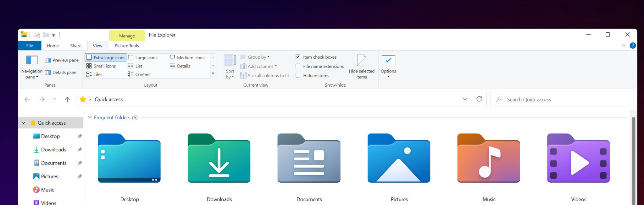
Task: Open the File menu tab
Action: [30, 46]
